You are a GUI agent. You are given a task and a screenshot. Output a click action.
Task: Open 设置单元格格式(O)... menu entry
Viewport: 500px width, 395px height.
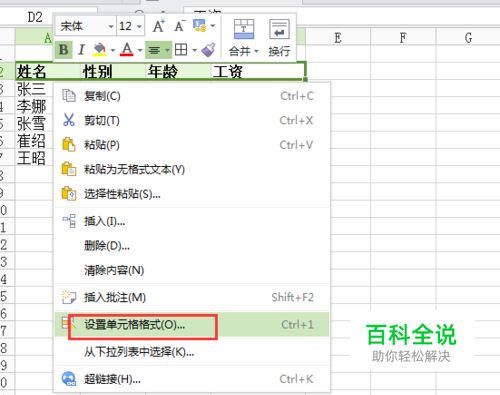tap(192, 324)
